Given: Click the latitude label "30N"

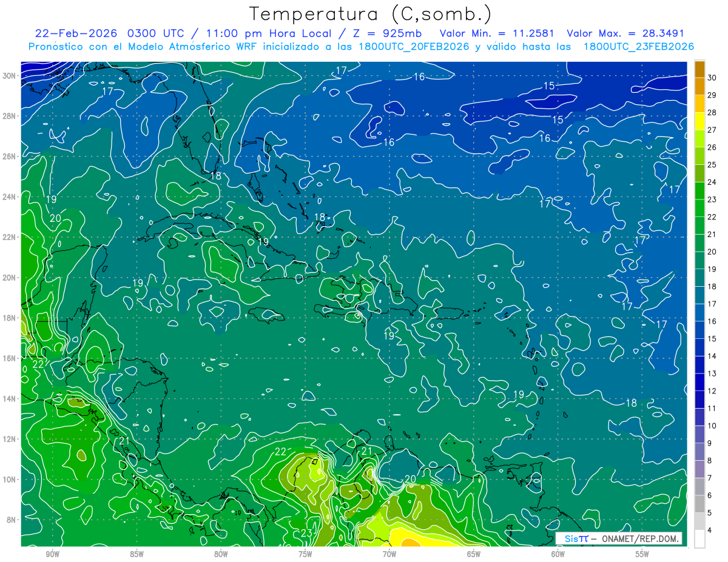Looking at the screenshot, I should pyautogui.click(x=8, y=76).
